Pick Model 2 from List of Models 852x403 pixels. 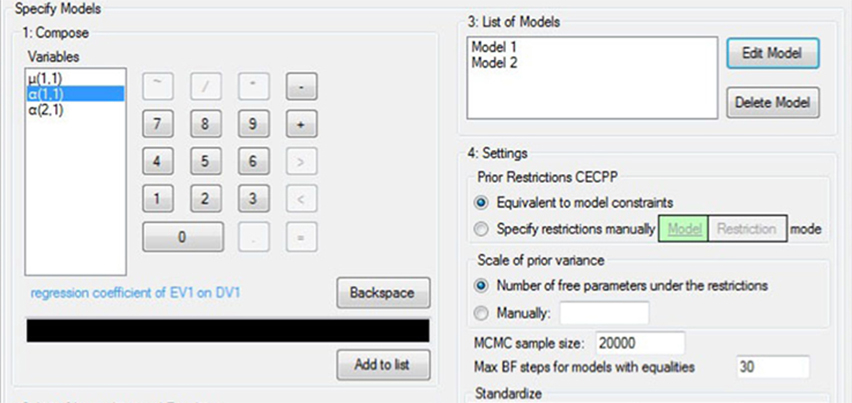[x=494, y=63]
